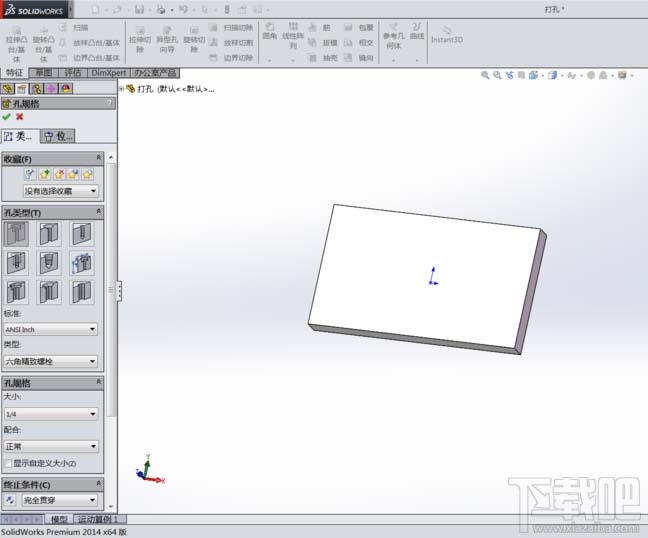Viewport: 648px width, 538px height.
Task: Select the counterbore hole type
Action: pos(17,233)
